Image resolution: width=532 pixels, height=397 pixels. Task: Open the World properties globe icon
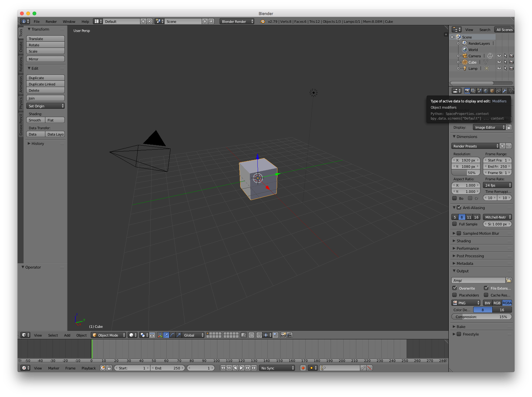point(486,91)
